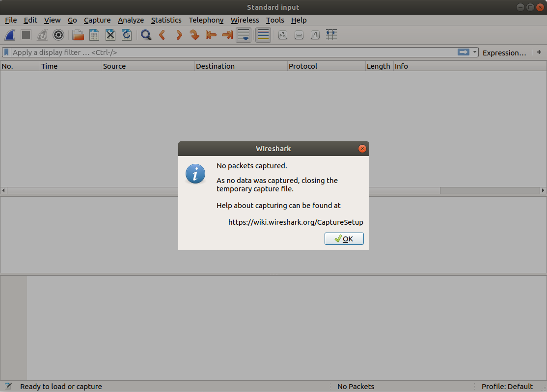Maximize the Standard input window
This screenshot has height=392, width=547.
point(530,7)
